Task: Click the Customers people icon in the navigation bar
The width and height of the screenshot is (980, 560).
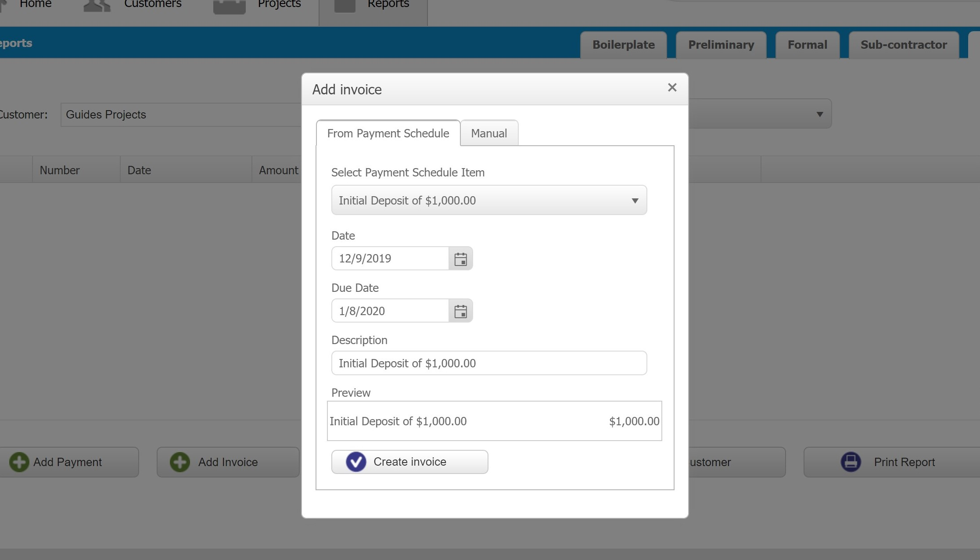Action: point(96,6)
